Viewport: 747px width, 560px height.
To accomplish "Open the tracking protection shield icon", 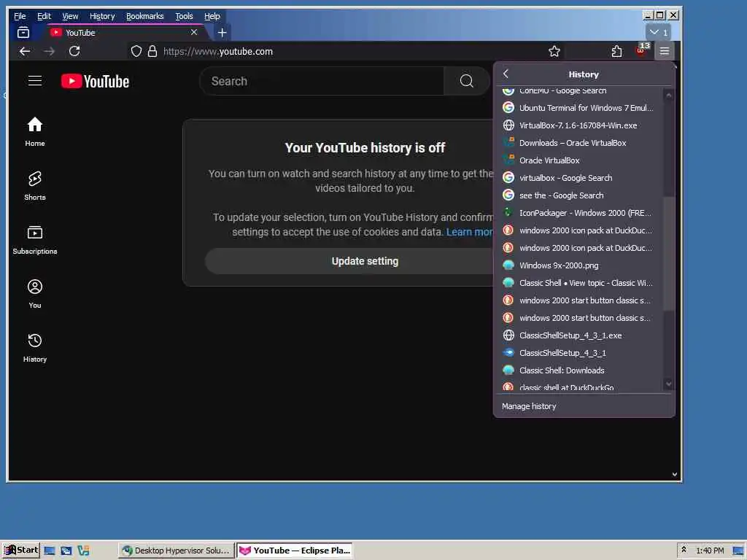I will pos(136,52).
